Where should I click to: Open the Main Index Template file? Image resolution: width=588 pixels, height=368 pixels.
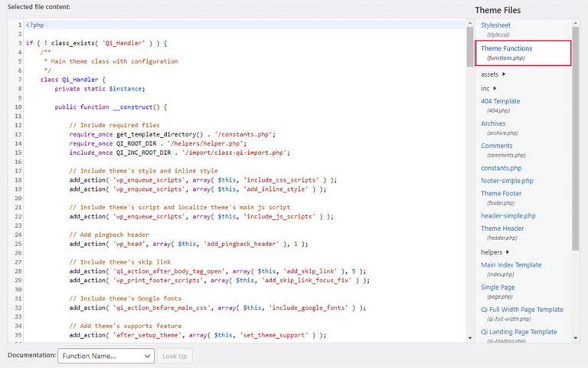(511, 265)
